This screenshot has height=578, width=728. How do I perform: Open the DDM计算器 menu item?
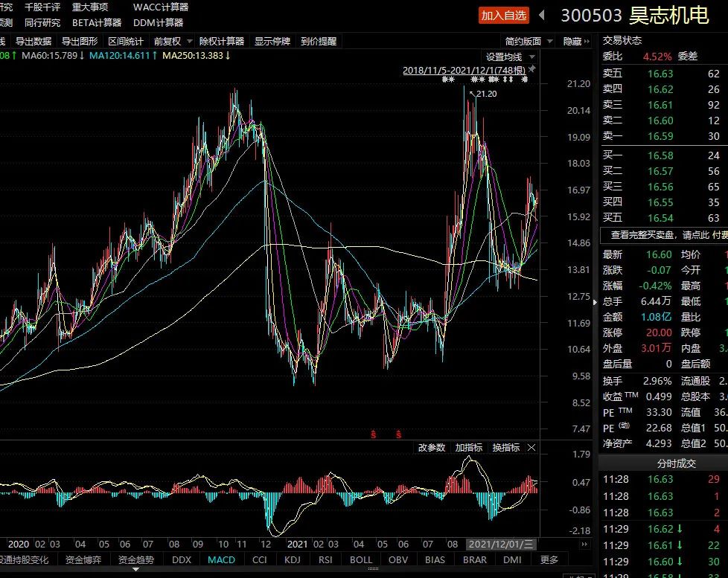(159, 22)
